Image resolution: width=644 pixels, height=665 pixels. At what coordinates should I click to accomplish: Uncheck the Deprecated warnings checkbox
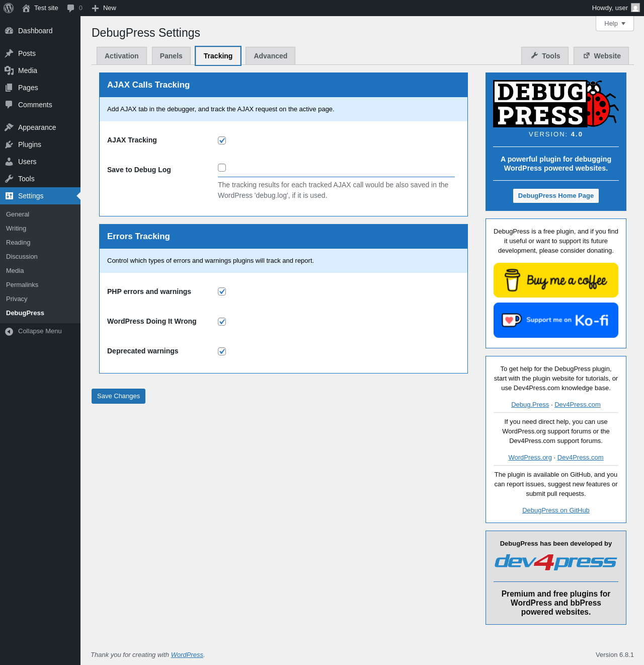click(x=222, y=351)
